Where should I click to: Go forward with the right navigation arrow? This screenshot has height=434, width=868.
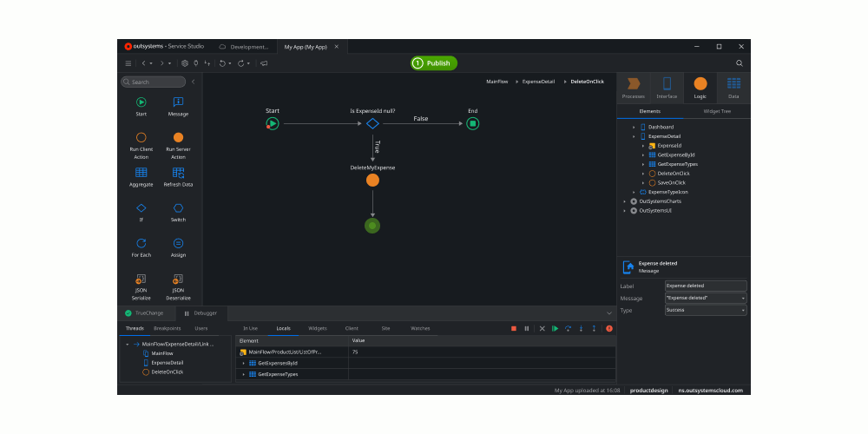tap(161, 63)
